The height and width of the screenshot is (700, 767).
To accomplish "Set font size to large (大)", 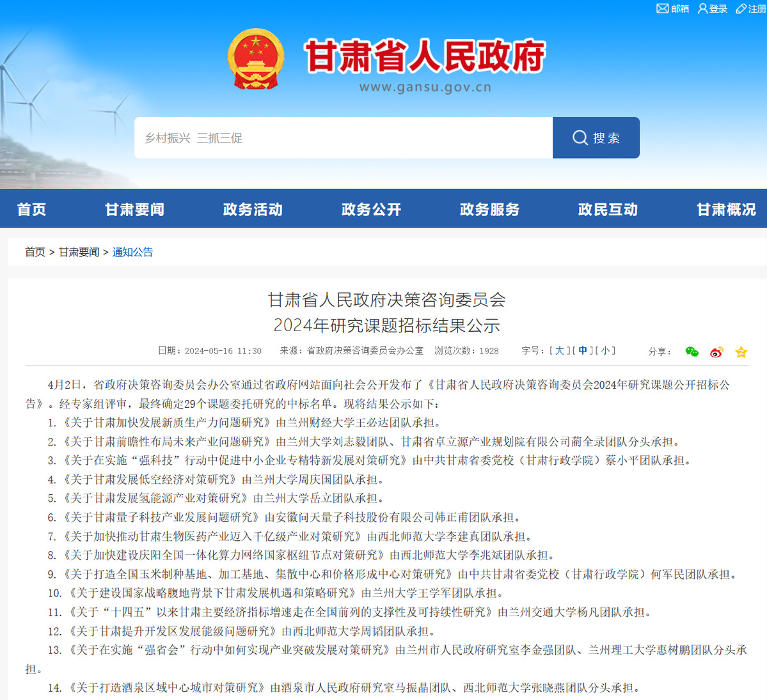I will (559, 350).
